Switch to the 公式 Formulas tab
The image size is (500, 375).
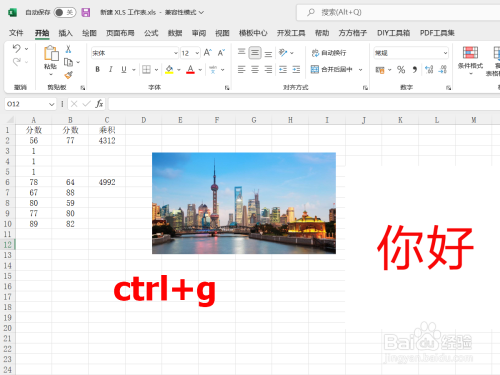(x=151, y=33)
